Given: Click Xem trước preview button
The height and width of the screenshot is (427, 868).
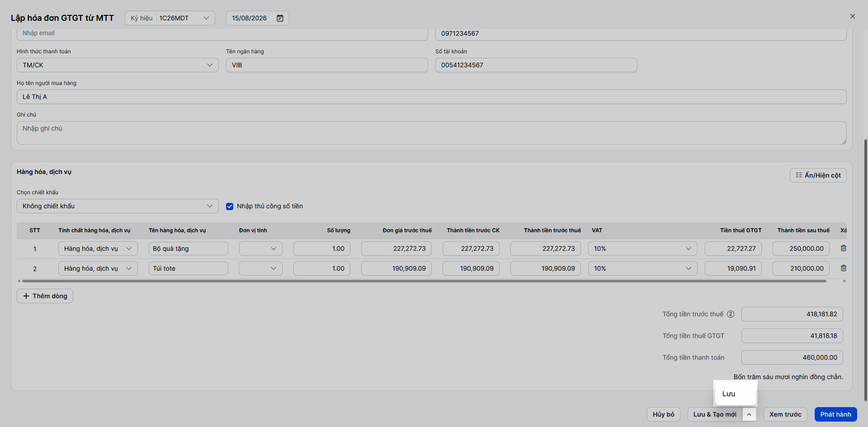Looking at the screenshot, I should tap(785, 414).
